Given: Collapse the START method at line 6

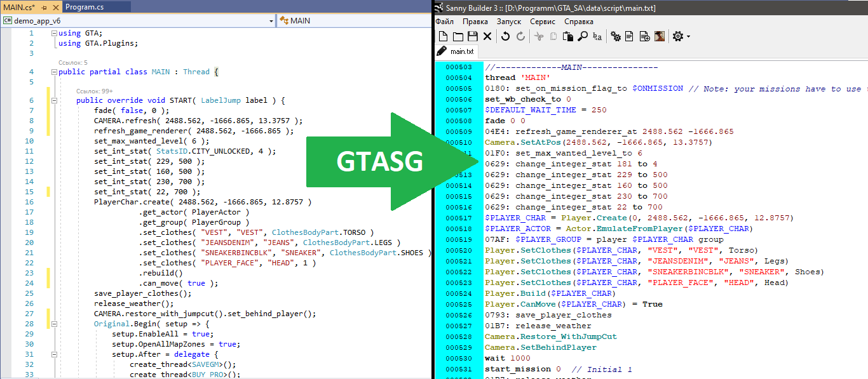Looking at the screenshot, I should coord(54,100).
